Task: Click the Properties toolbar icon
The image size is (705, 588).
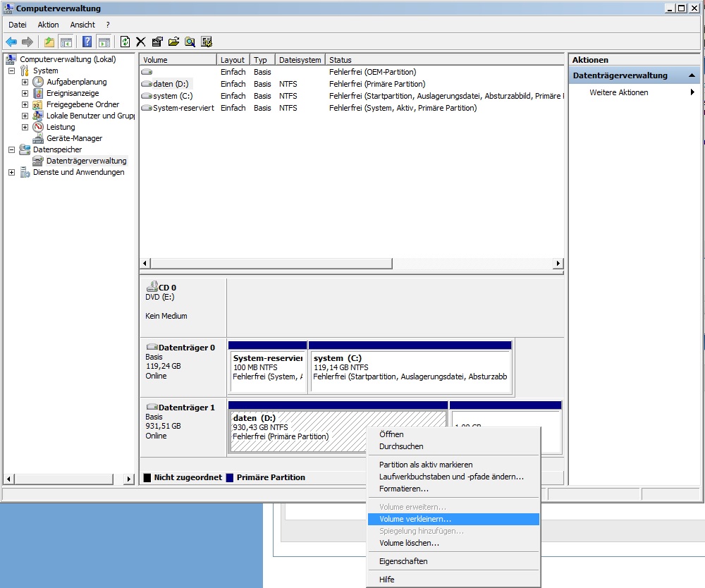Action: [157, 42]
